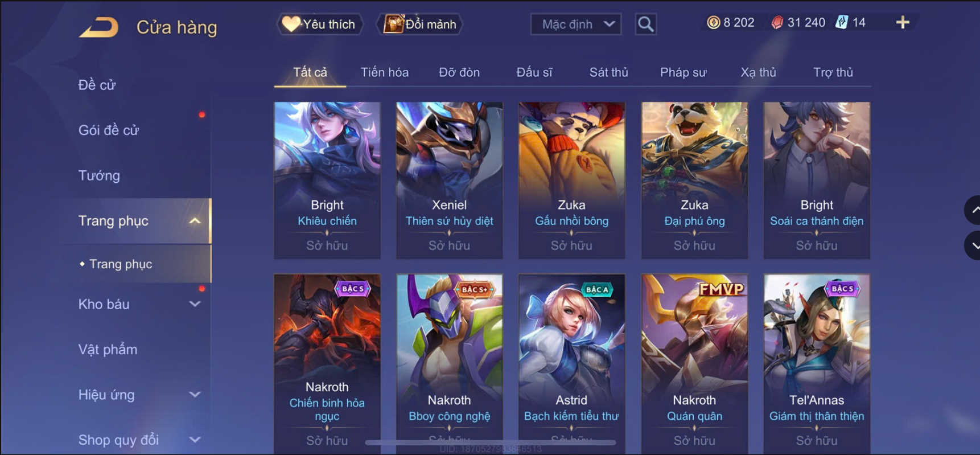Open the Mặc định sort dropdown
This screenshot has width=980, height=455.
[x=576, y=24]
